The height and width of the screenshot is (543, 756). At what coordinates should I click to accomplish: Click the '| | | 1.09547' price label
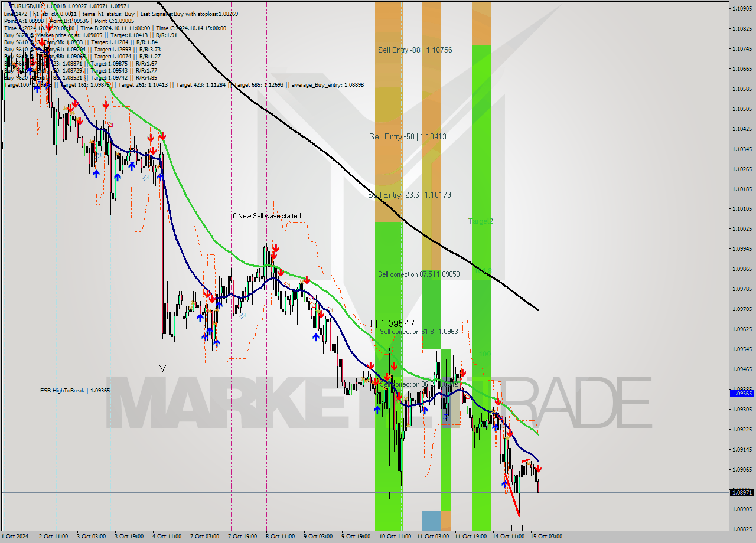tap(389, 323)
